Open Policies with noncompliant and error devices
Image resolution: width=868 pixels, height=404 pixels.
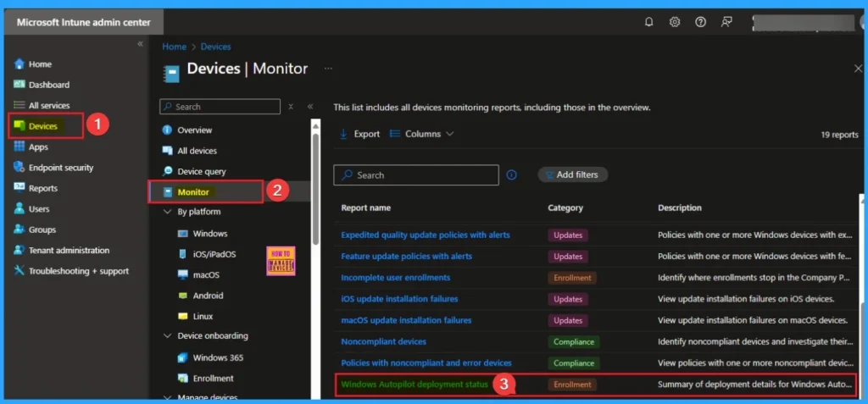(426, 363)
